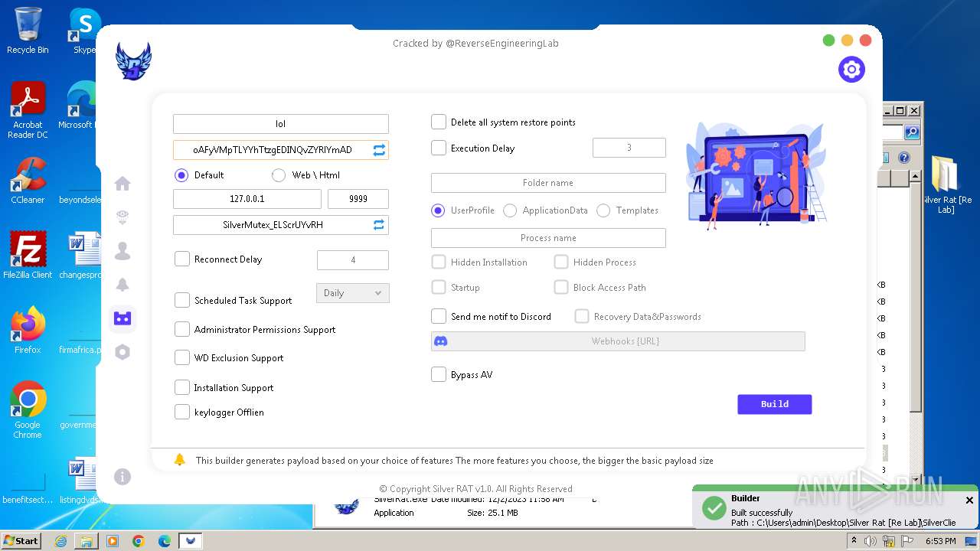Check the Recovery Data&Passwords checkbox
The image size is (980, 551).
point(582,316)
